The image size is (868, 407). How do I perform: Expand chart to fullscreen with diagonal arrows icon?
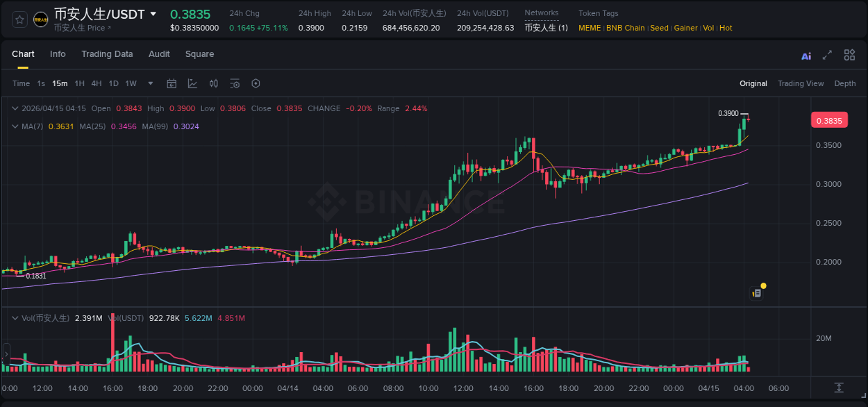tap(827, 55)
